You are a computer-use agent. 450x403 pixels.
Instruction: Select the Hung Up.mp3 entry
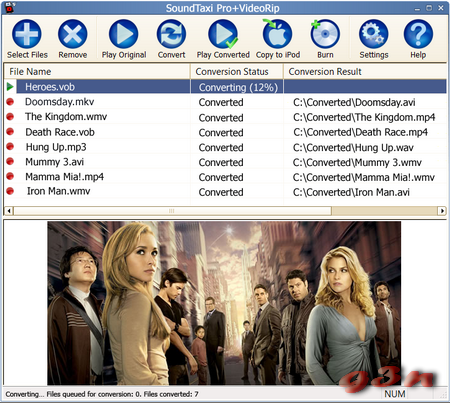pos(56,147)
